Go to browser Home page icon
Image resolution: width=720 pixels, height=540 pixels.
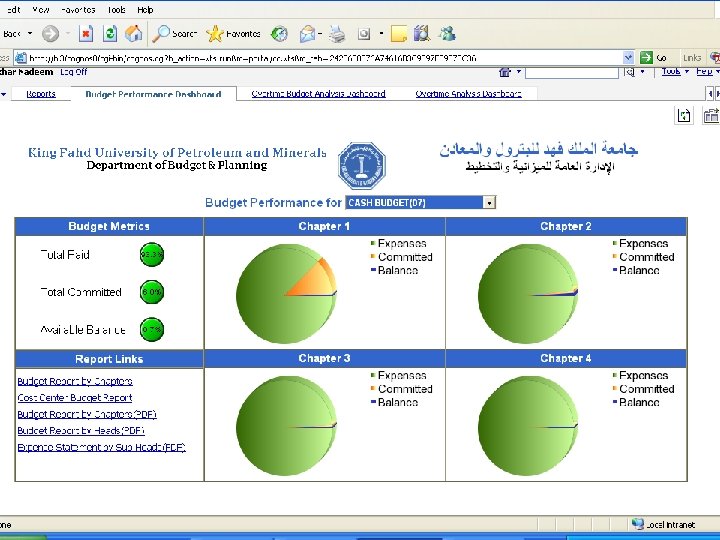[x=134, y=34]
